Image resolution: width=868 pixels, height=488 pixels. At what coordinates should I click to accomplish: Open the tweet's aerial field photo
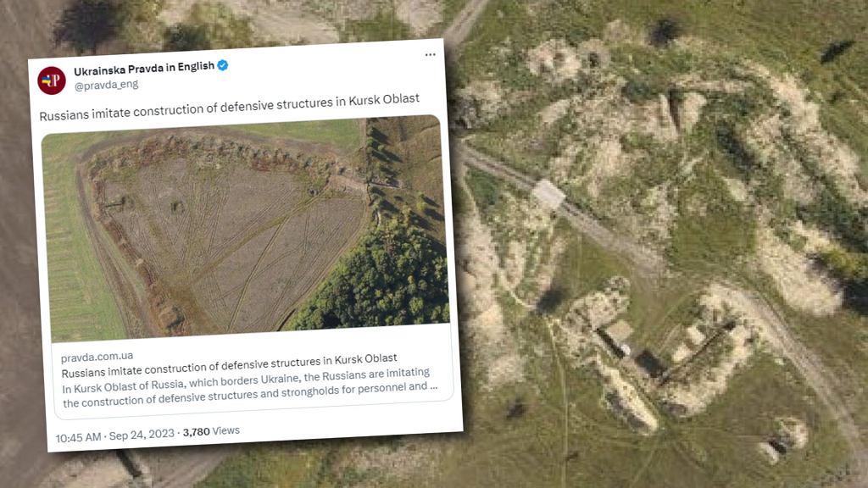[245, 227]
